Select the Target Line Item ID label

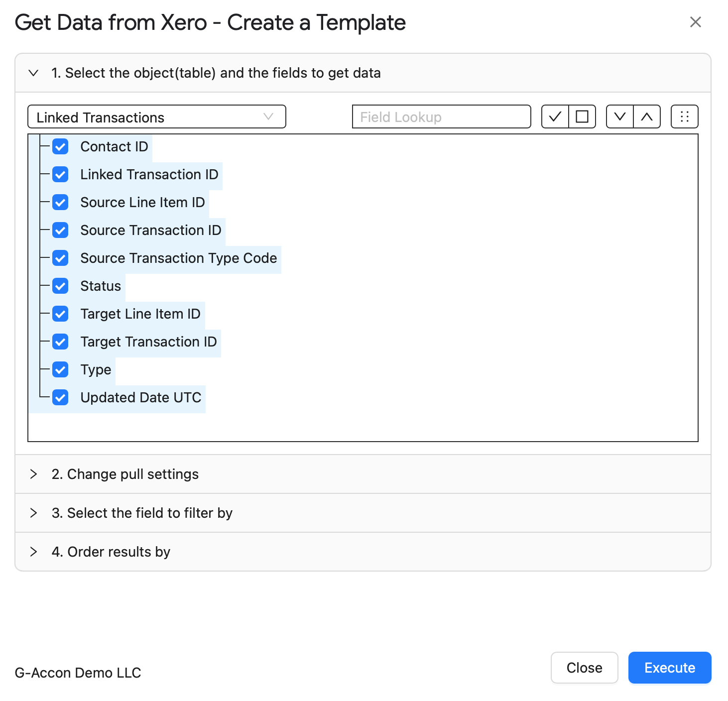(x=140, y=314)
